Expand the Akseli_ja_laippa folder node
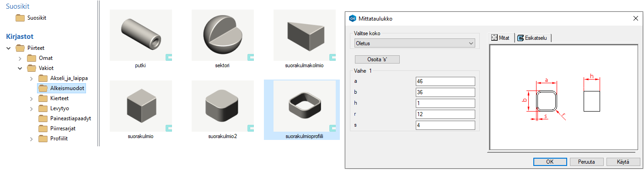This screenshot has height=171, width=644. (31, 78)
